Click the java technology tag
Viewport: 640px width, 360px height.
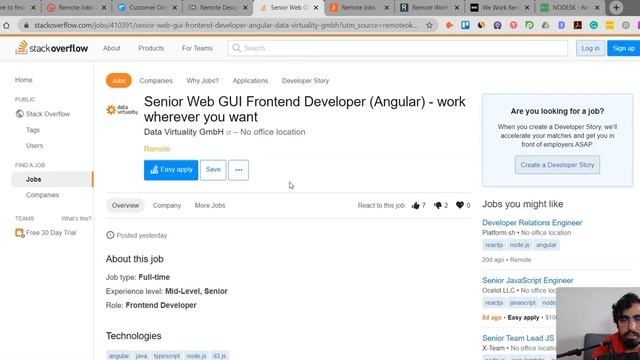point(141,356)
